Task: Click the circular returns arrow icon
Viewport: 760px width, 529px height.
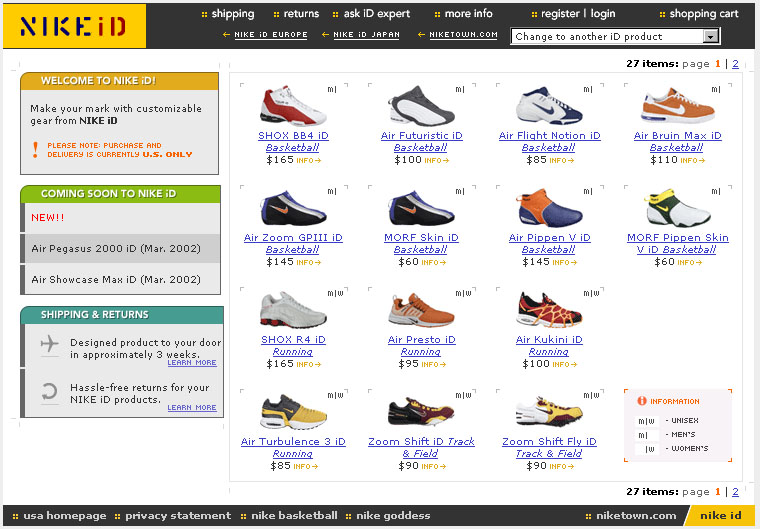Action: [49, 391]
